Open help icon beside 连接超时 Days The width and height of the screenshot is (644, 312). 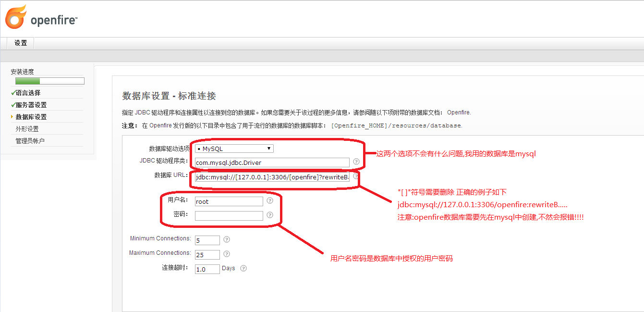pos(243,268)
